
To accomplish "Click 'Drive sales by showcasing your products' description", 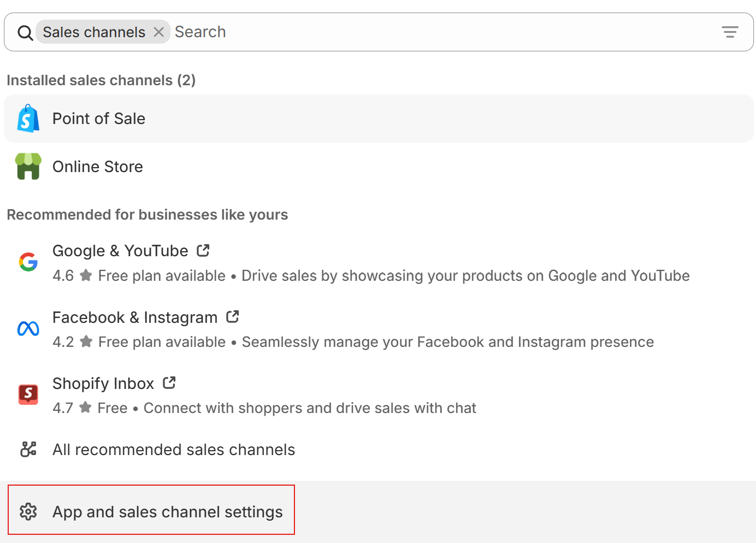I will click(x=465, y=276).
